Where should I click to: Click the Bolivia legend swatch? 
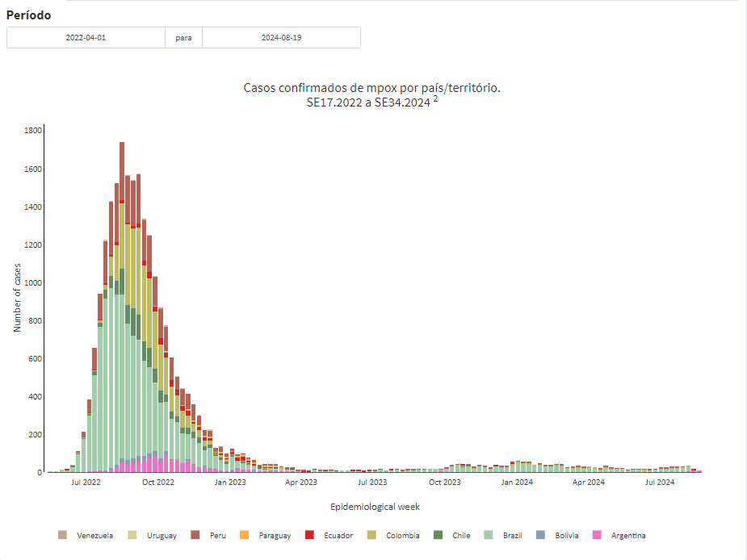(540, 535)
